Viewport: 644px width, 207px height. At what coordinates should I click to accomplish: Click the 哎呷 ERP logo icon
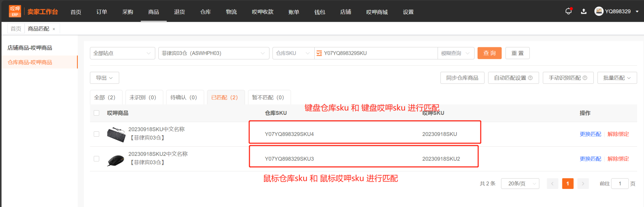pyautogui.click(x=15, y=11)
